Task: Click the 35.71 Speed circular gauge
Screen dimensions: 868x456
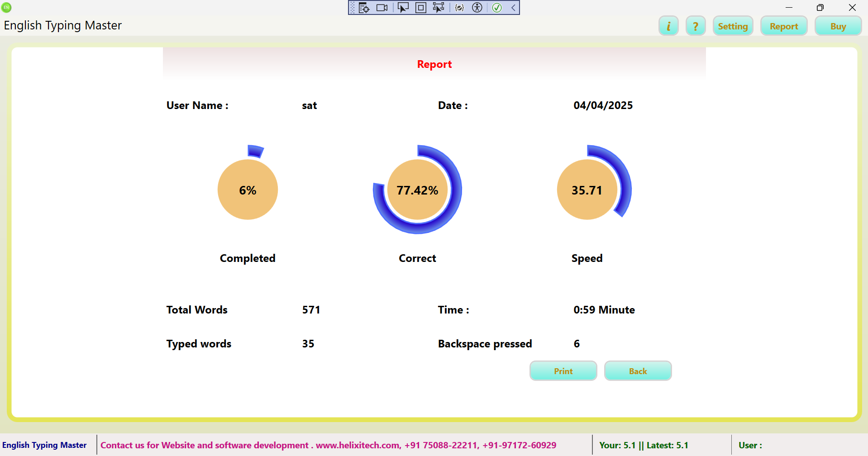Action: pos(587,190)
